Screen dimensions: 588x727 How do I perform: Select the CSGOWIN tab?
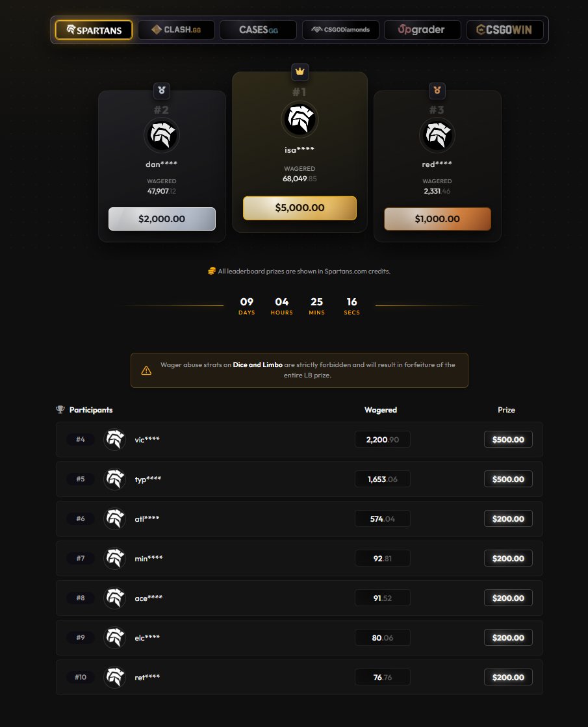pos(505,30)
